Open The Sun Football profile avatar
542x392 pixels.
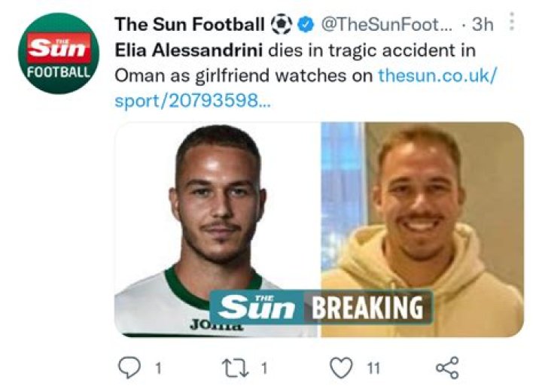click(58, 53)
